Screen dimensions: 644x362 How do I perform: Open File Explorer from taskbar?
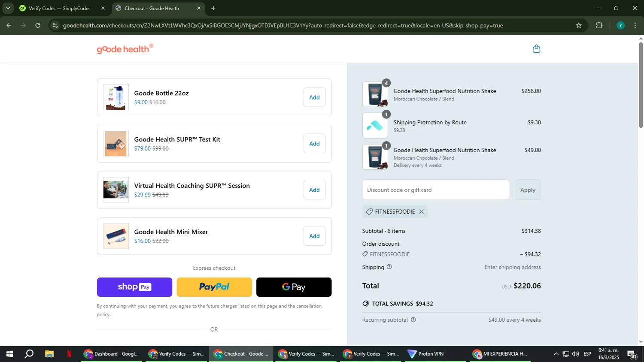tap(49, 354)
